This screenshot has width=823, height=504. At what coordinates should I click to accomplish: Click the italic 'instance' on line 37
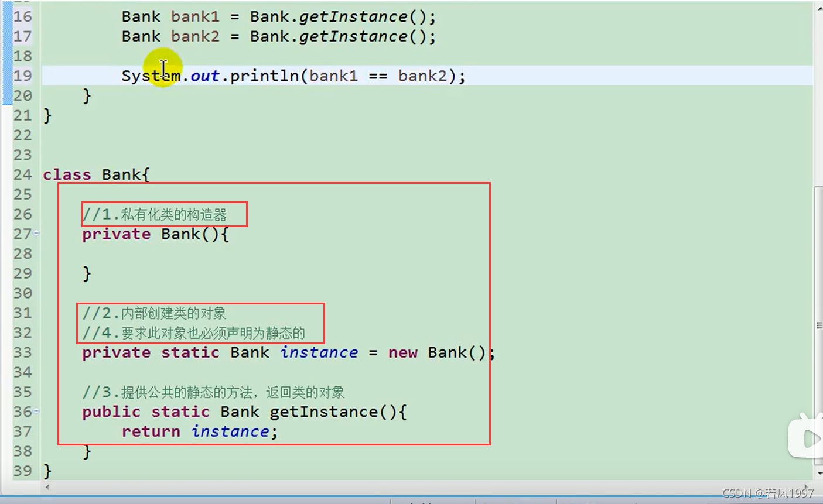pos(230,431)
